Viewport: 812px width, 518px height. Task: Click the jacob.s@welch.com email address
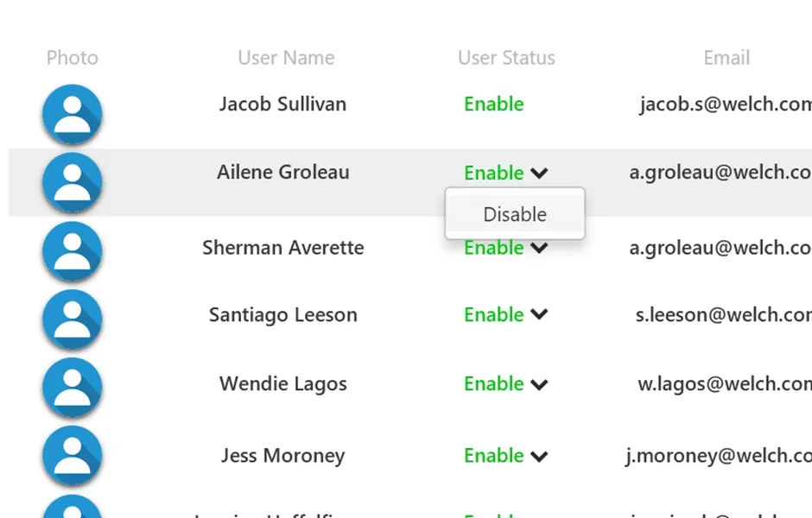[725, 104]
